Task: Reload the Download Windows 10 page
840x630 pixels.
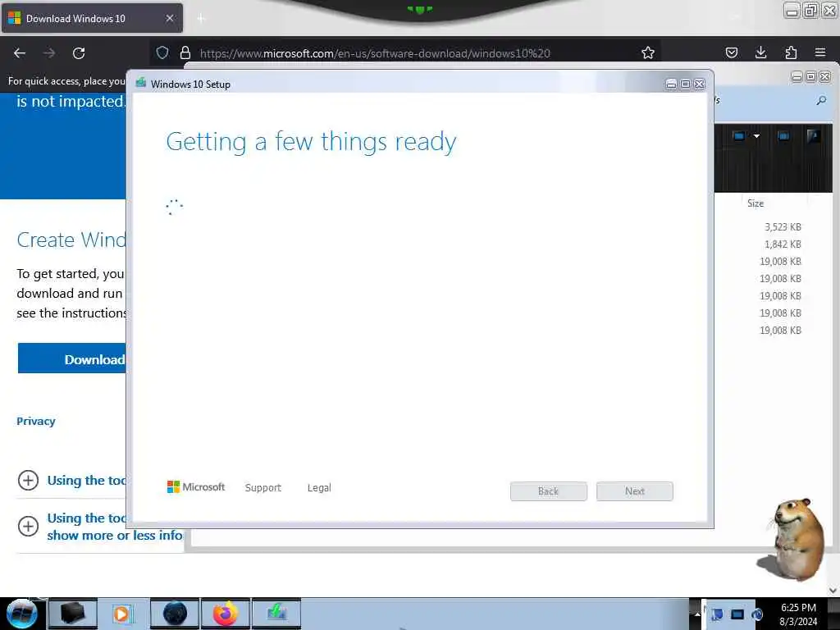Action: click(x=79, y=53)
